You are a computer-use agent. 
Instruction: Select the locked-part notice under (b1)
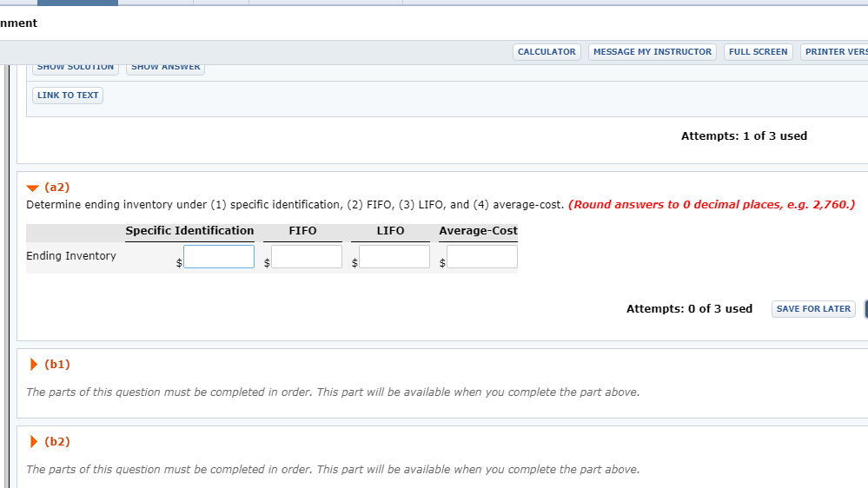(333, 392)
